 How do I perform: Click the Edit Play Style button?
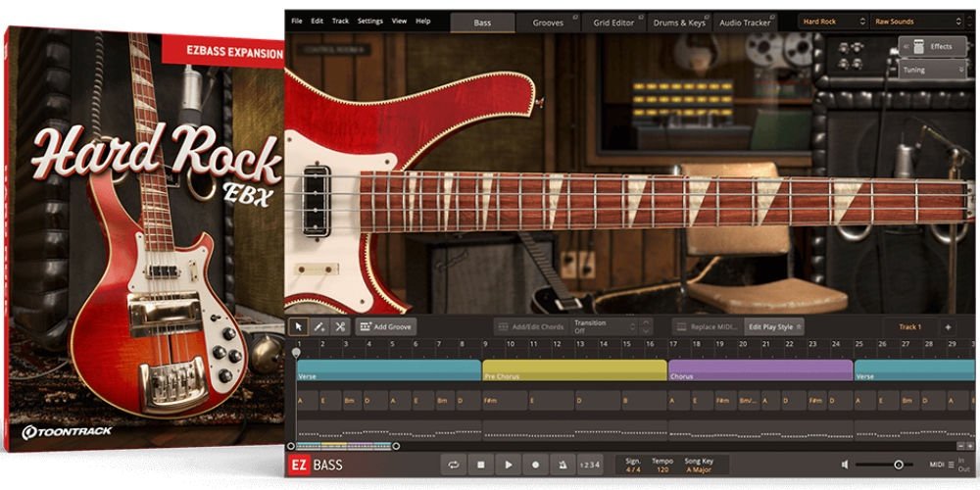[x=774, y=326]
